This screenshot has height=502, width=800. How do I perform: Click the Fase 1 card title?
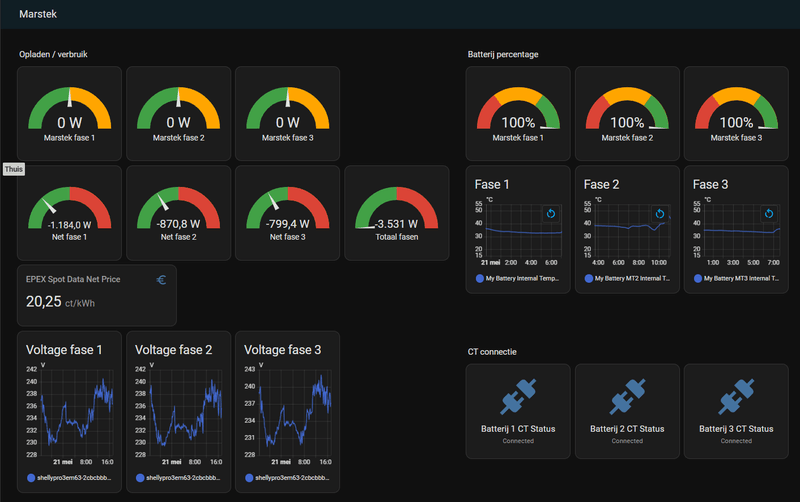click(x=492, y=184)
